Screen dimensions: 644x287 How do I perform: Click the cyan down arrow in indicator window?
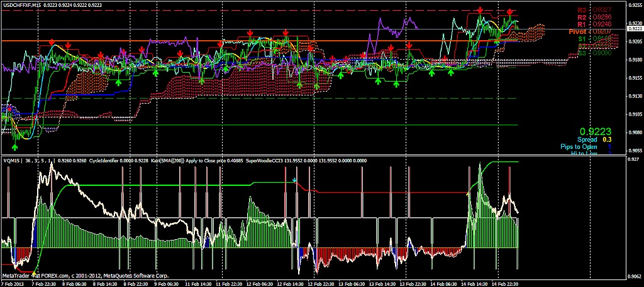[294, 180]
